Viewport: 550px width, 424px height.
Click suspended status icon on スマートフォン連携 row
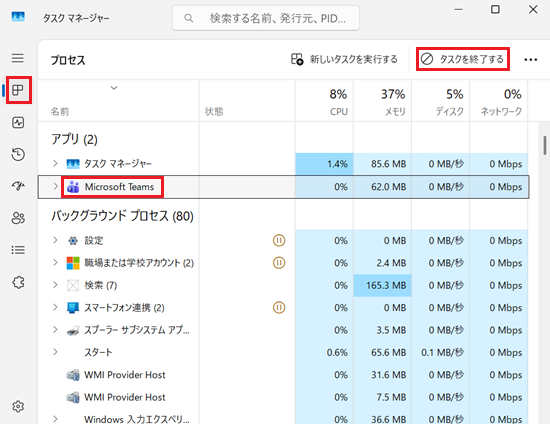tap(279, 308)
